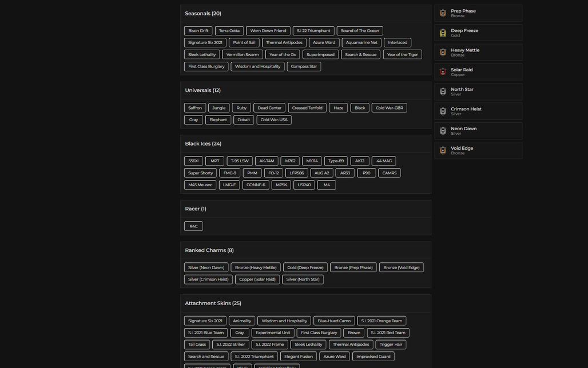This screenshot has width=588, height=368.
Task: Click the Seasonals (20) section heading
Action: coord(203,14)
